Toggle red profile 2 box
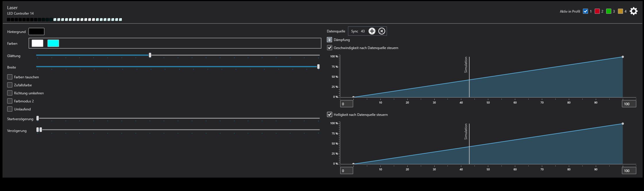The image size is (644, 191). click(x=597, y=11)
